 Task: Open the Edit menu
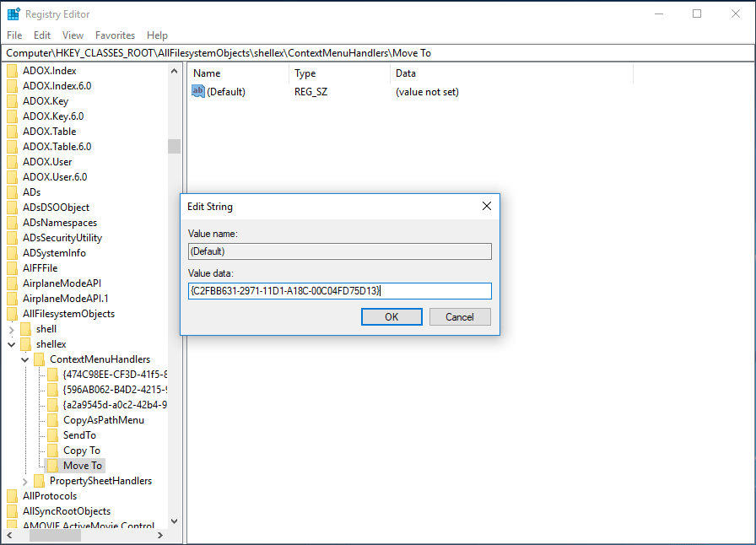coord(42,35)
